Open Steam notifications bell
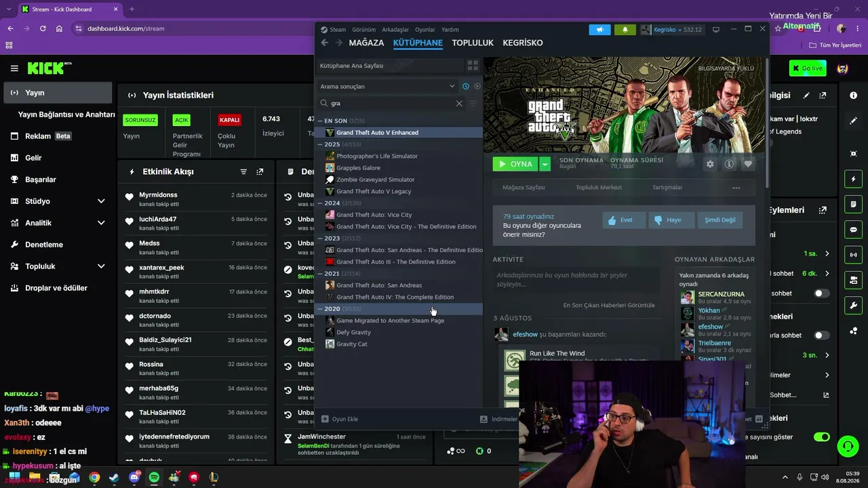Screen dimensions: 868x488 625,30
